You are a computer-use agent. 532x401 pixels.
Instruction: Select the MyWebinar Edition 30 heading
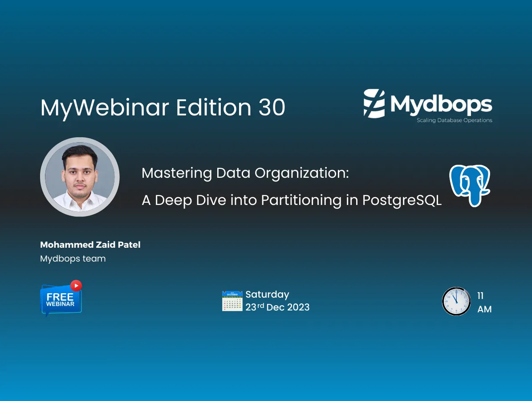(x=162, y=108)
